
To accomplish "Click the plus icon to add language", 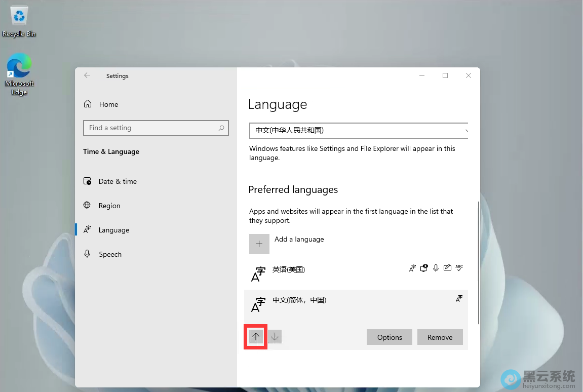I will click(259, 244).
